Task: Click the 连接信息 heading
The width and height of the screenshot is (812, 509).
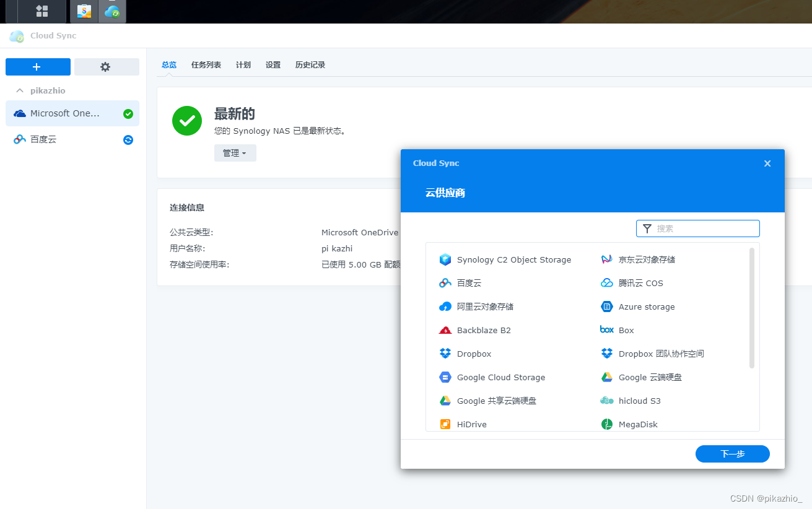Action: 187,208
